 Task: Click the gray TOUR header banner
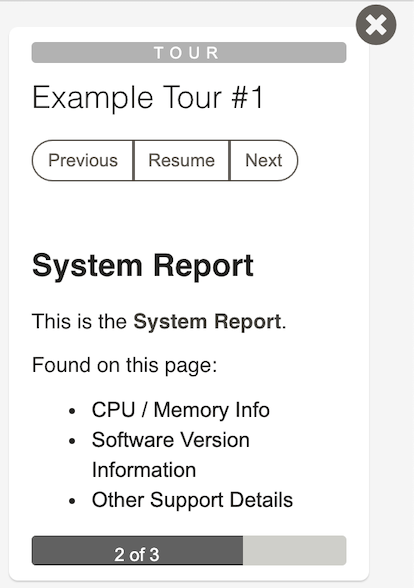[189, 52]
